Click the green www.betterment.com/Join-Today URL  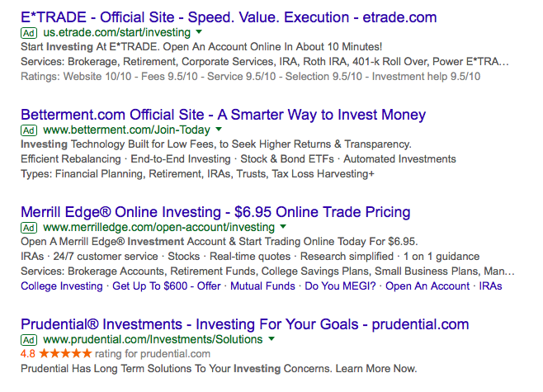[x=126, y=130]
